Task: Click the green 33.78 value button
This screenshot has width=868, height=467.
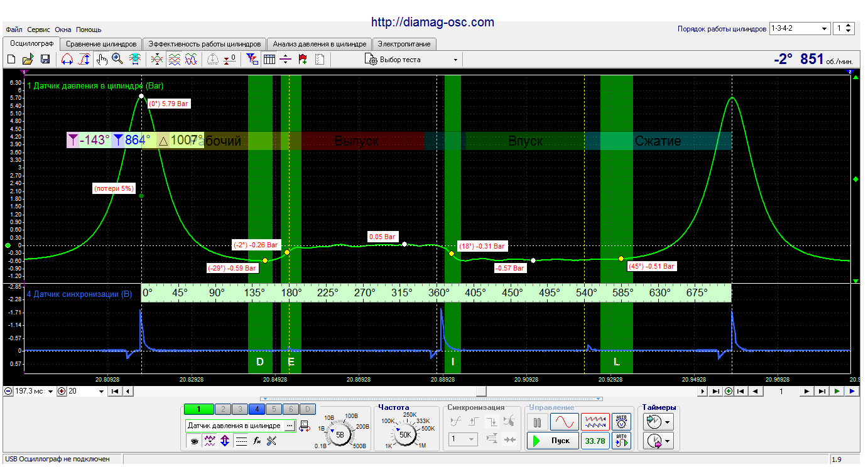Action: tap(595, 441)
